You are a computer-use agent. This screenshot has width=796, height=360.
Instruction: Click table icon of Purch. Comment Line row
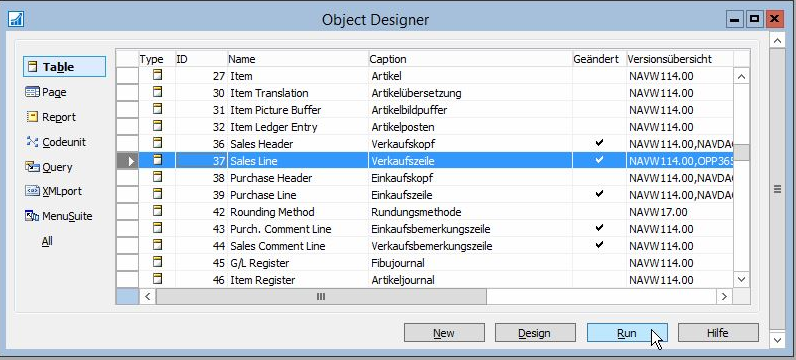[158, 228]
